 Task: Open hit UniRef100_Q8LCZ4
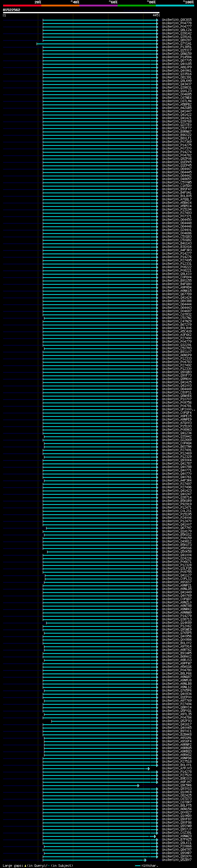click(x=177, y=30)
